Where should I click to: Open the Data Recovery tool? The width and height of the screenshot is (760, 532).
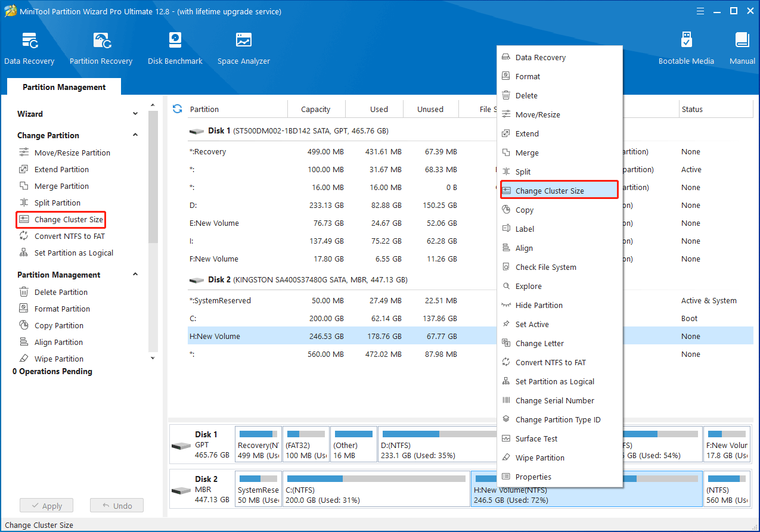click(x=29, y=48)
